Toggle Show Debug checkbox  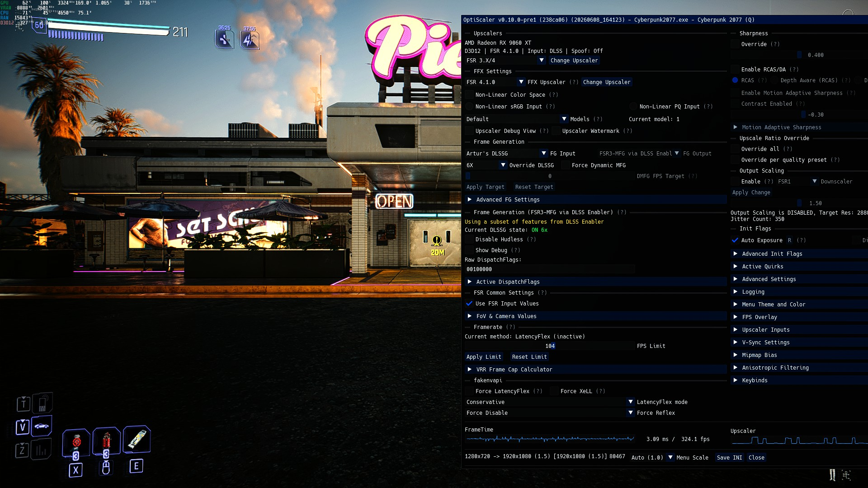click(469, 250)
